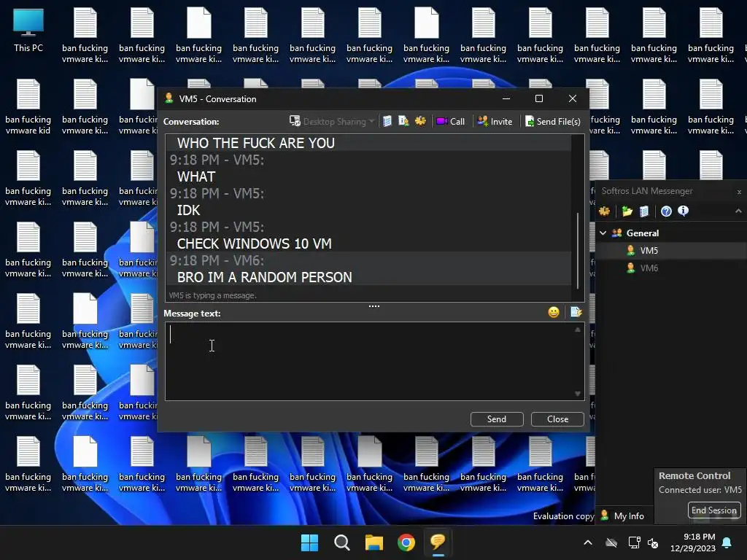Close the Softros LAN Messenger panel
Screen dimensions: 747x560
(x=739, y=192)
